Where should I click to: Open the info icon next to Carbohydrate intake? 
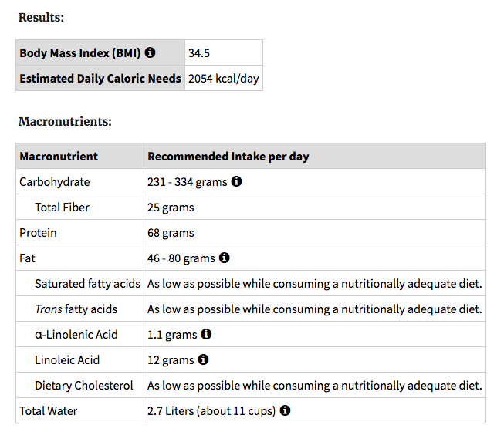click(x=237, y=182)
